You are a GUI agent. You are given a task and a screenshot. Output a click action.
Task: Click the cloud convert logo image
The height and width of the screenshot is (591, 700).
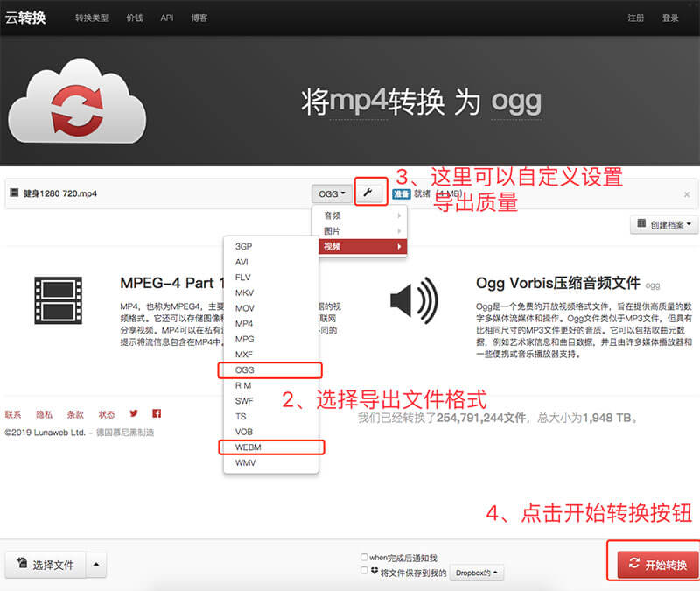click(x=77, y=101)
